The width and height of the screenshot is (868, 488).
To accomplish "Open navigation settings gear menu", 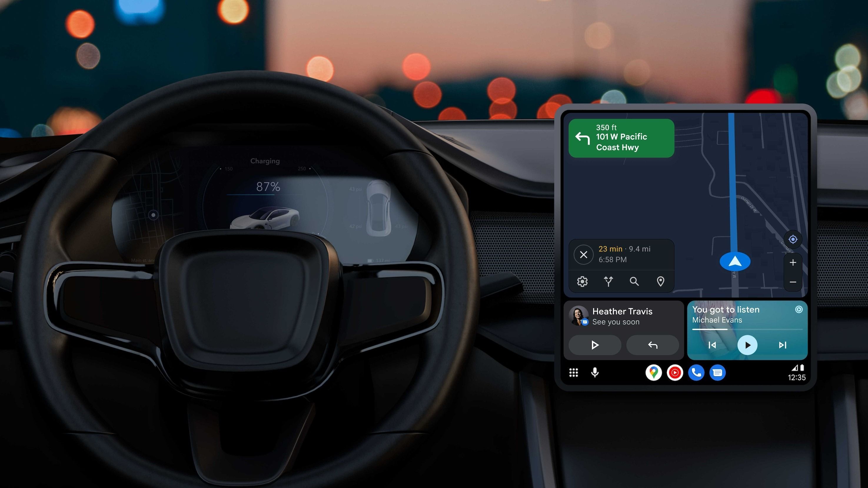I will tap(581, 281).
